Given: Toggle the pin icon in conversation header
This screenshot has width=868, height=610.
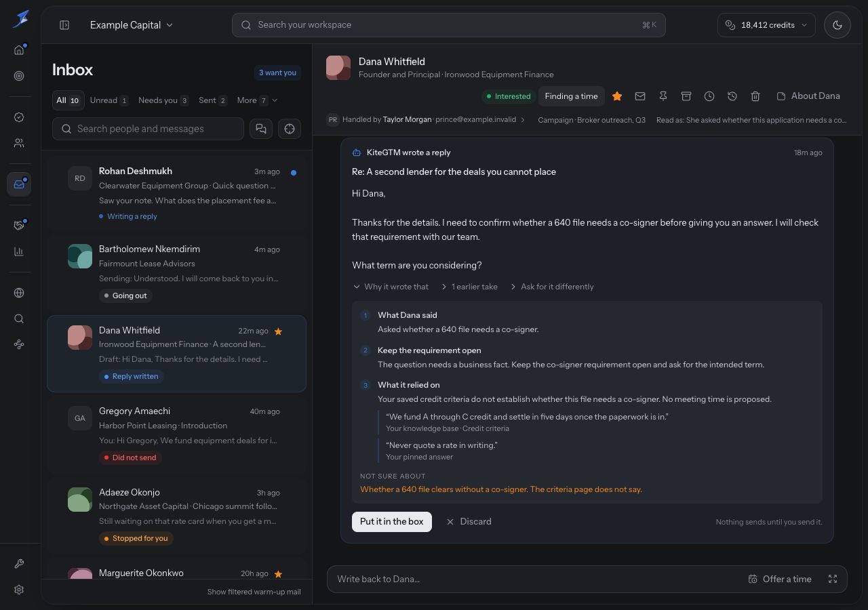Looking at the screenshot, I should point(663,96).
